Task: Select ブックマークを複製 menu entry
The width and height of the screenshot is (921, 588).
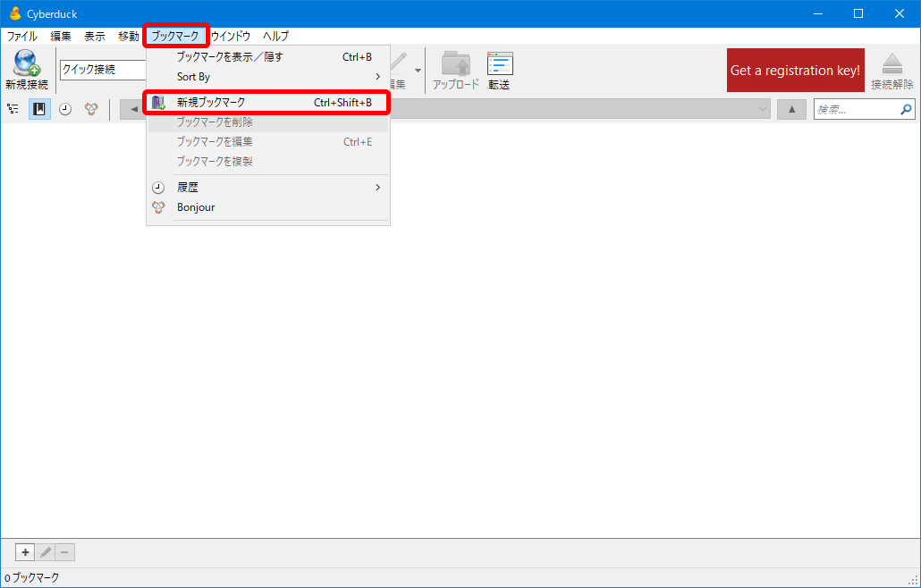Action: (x=268, y=162)
